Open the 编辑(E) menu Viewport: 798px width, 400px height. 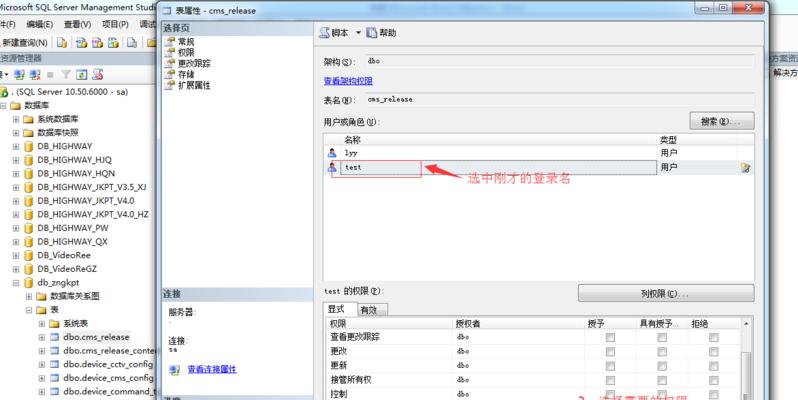coord(39,24)
